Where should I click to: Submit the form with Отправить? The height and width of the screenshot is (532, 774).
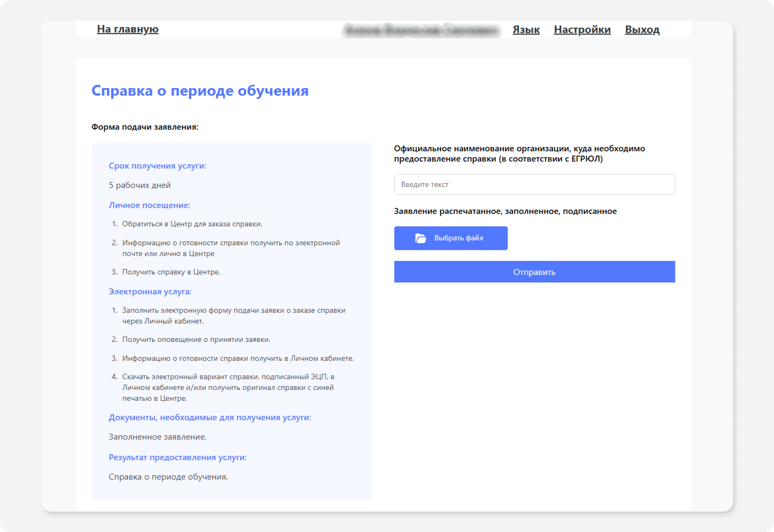tap(534, 272)
